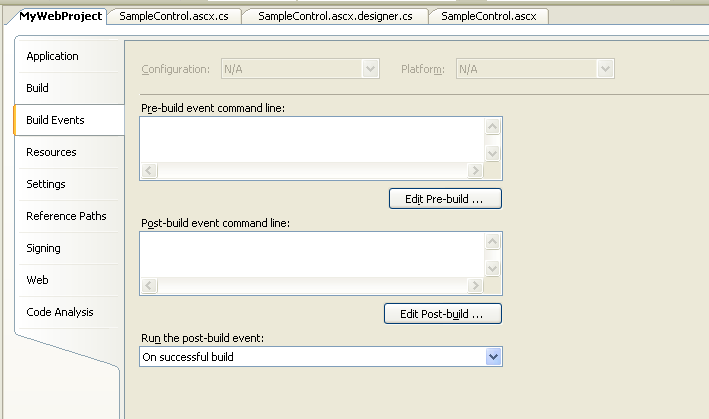The image size is (709, 419).
Task: Open the Signing properties page
Action: 43,248
